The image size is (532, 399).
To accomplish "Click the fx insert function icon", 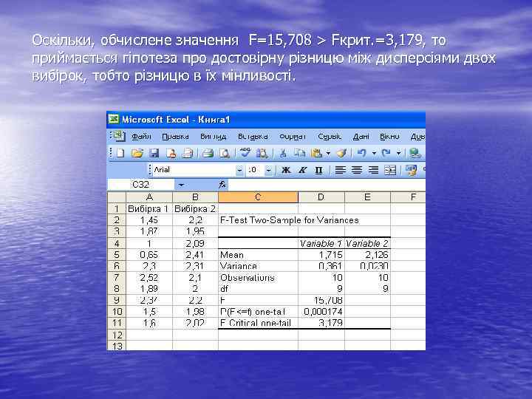I will pyautogui.click(x=222, y=185).
